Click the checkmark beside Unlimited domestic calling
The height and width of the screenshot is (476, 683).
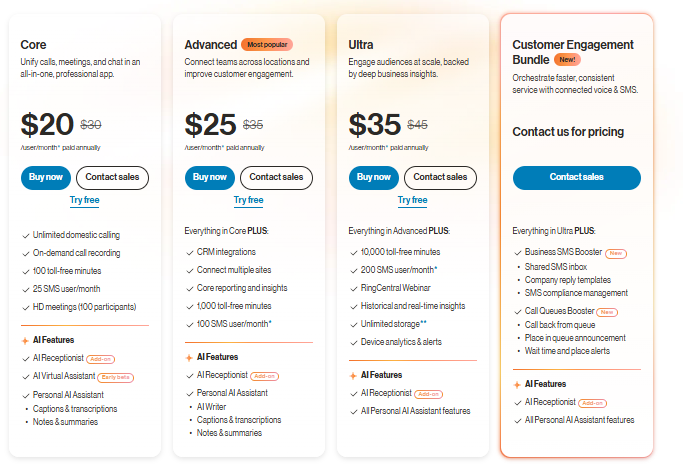[x=25, y=235]
